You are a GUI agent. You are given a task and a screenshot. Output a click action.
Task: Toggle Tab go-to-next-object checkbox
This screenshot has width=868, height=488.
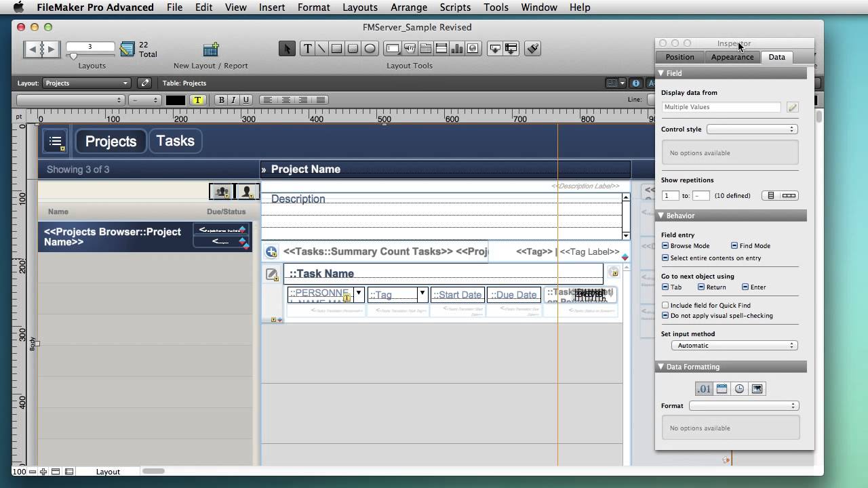coord(665,287)
